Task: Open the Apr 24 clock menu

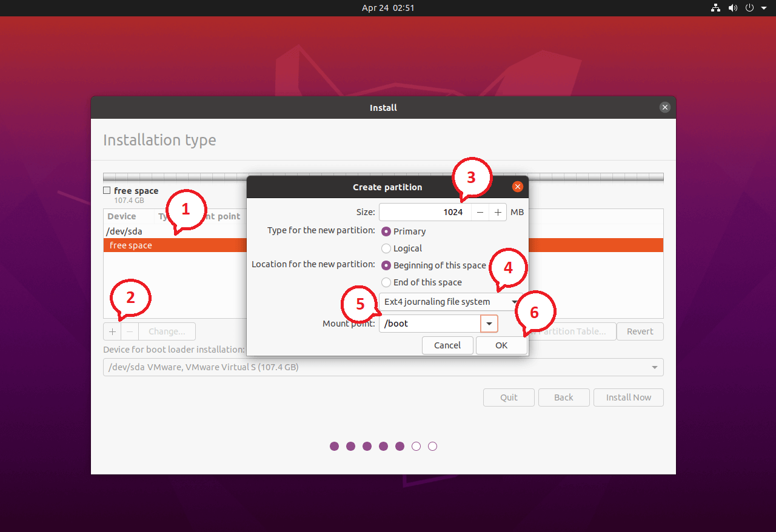Action: [x=388, y=8]
